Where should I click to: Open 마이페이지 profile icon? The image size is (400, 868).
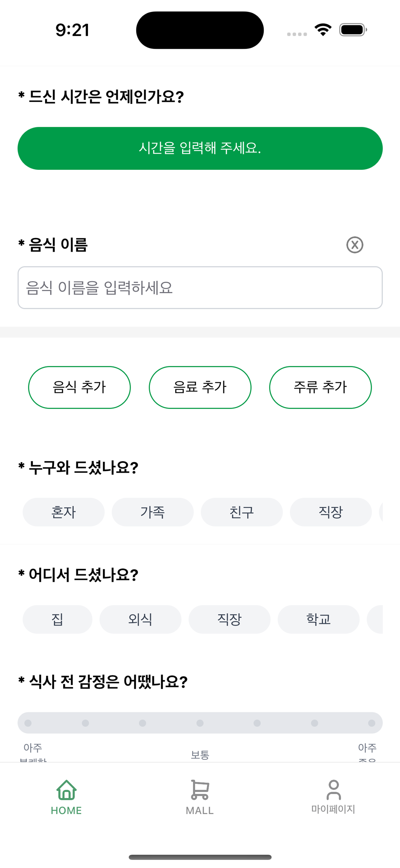tap(333, 790)
